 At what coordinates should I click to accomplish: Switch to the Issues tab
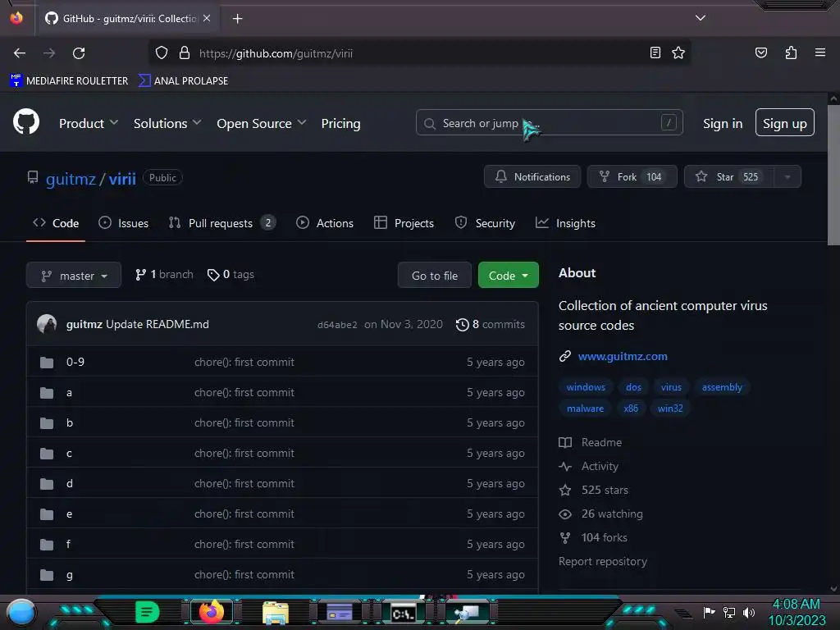pyautogui.click(x=124, y=223)
